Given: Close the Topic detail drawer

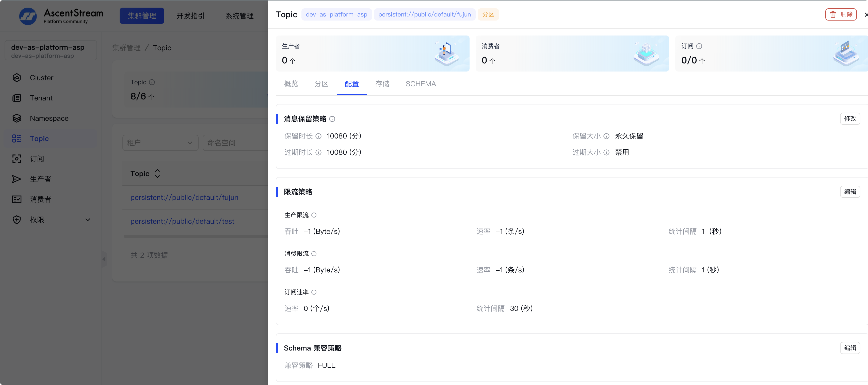Looking at the screenshot, I should (x=866, y=14).
